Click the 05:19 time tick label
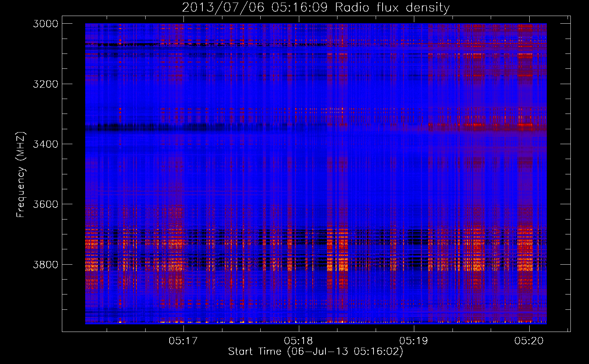Image resolution: width=589 pixels, height=364 pixels. click(x=414, y=341)
